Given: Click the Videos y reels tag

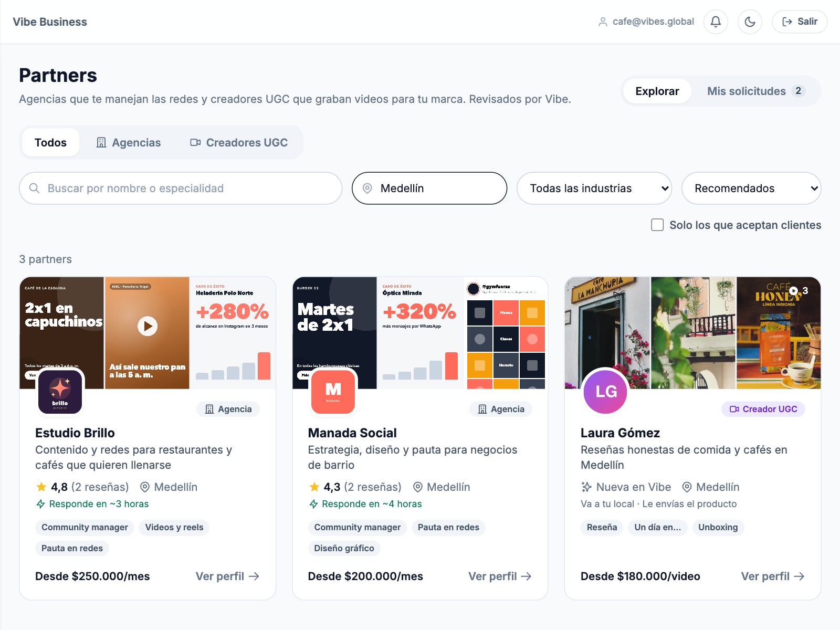Looking at the screenshot, I should tap(174, 527).
